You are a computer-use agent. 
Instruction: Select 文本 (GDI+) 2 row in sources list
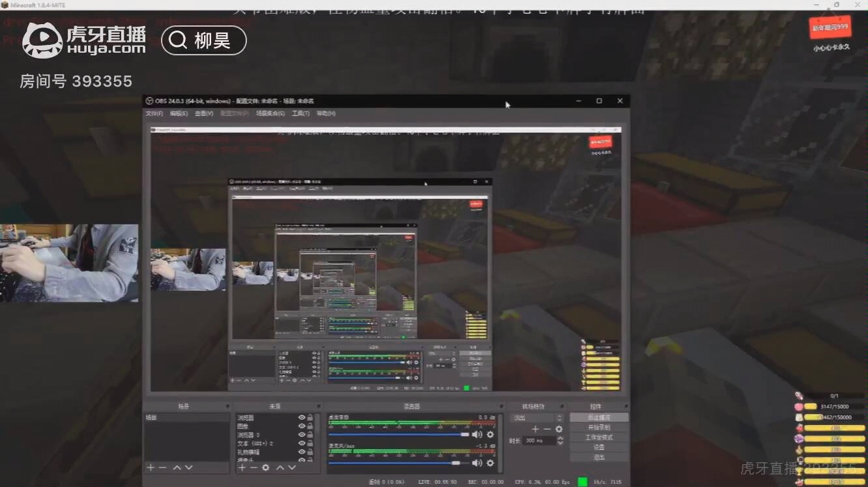266,443
